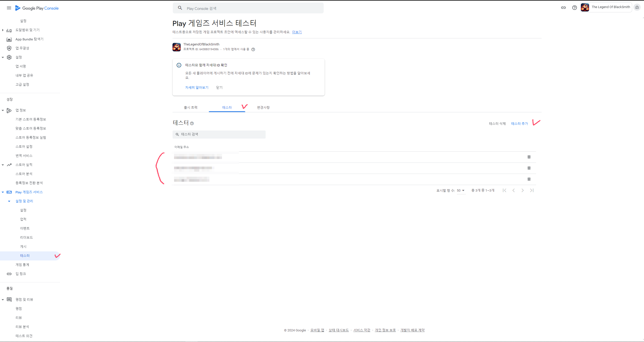Image resolution: width=644 pixels, height=342 pixels.
Task: Click the Google Play Console logo
Action: click(37, 8)
